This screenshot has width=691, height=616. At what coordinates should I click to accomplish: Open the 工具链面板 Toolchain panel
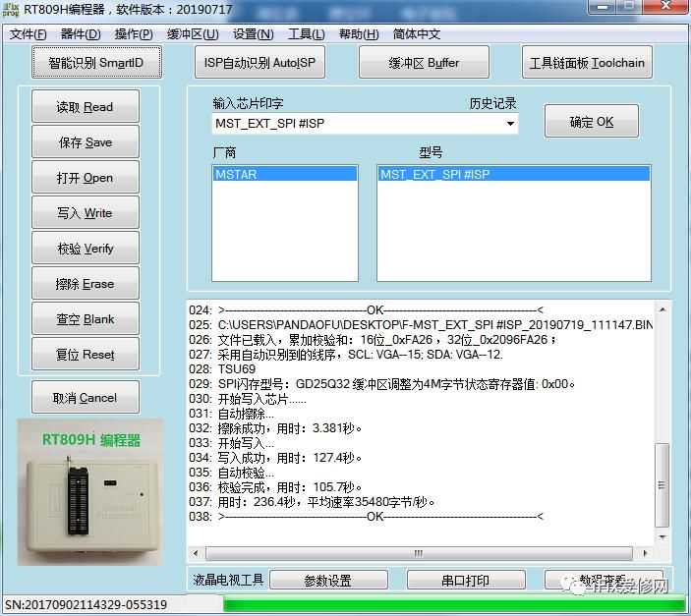coord(587,63)
